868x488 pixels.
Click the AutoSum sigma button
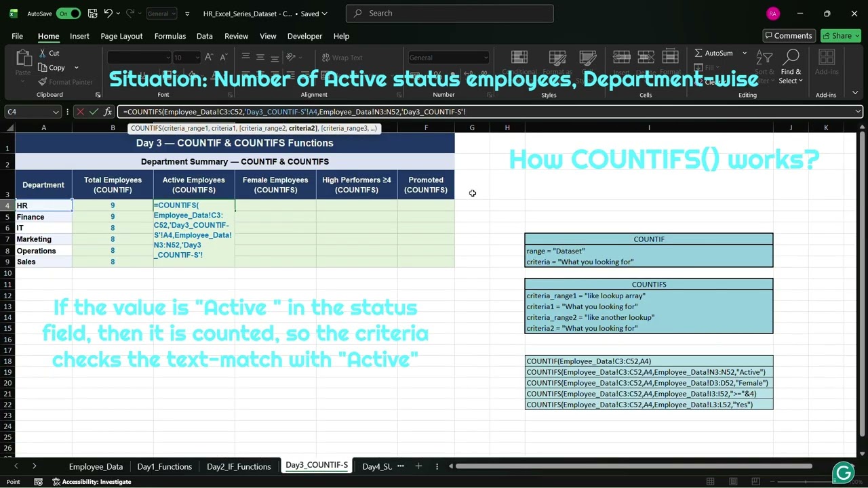point(714,53)
